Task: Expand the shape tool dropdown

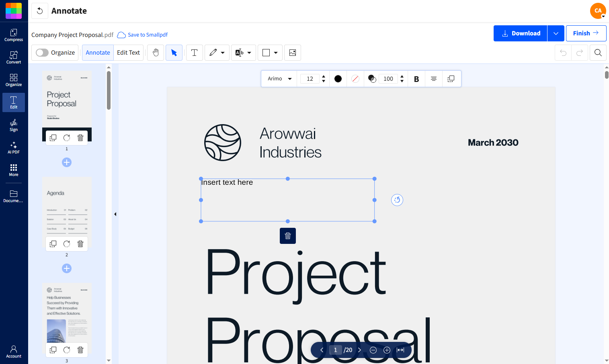Action: [276, 53]
